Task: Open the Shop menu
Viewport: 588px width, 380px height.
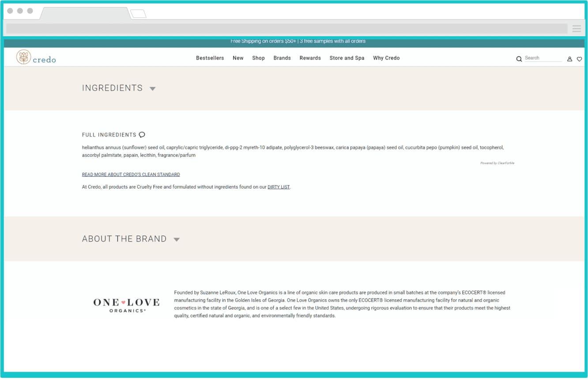Action: click(258, 58)
